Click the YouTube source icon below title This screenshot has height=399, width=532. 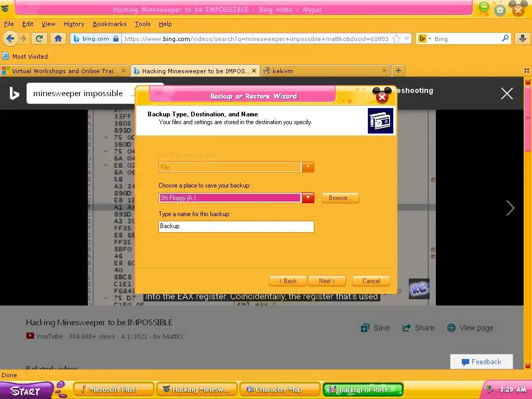(30, 336)
